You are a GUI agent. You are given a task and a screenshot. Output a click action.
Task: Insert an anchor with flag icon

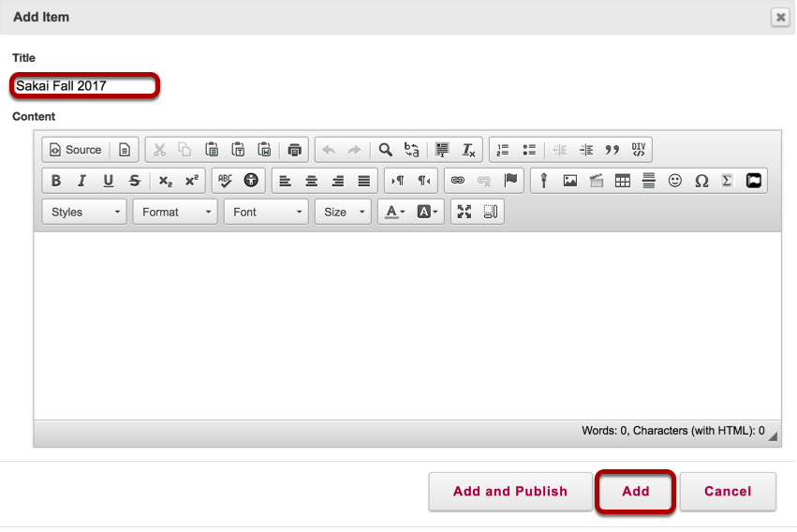[510, 181]
